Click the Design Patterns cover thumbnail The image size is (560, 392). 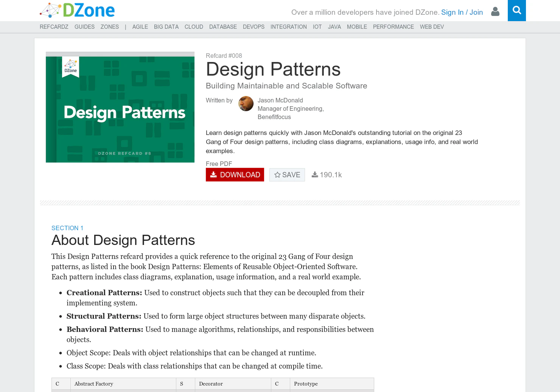120,107
